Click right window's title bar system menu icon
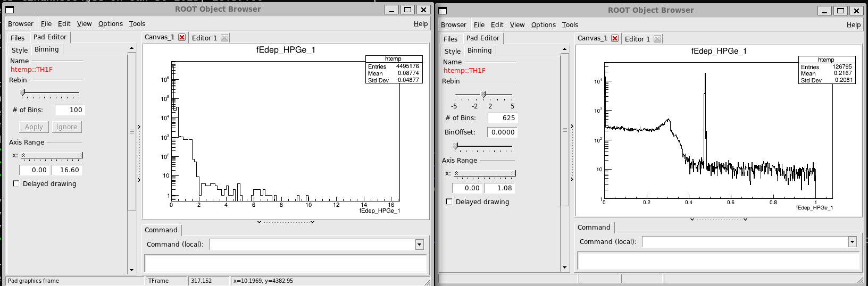Viewport: 868px width, 286px height. click(443, 11)
